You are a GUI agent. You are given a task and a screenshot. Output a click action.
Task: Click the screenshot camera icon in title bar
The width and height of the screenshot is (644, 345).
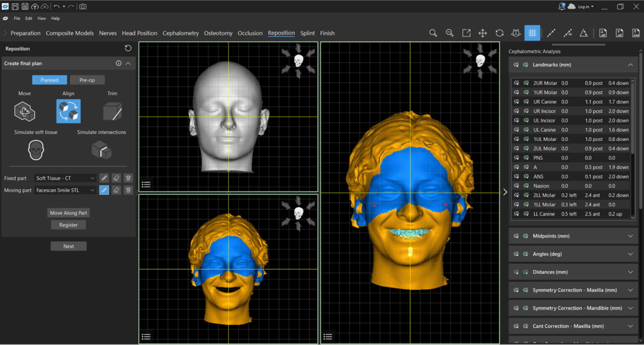point(83,6)
